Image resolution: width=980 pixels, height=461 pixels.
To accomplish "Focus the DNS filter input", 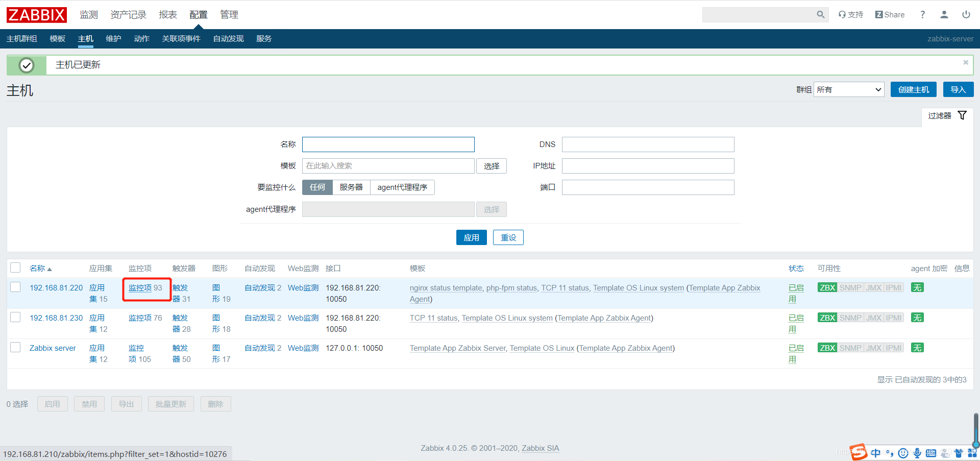I will pos(648,144).
